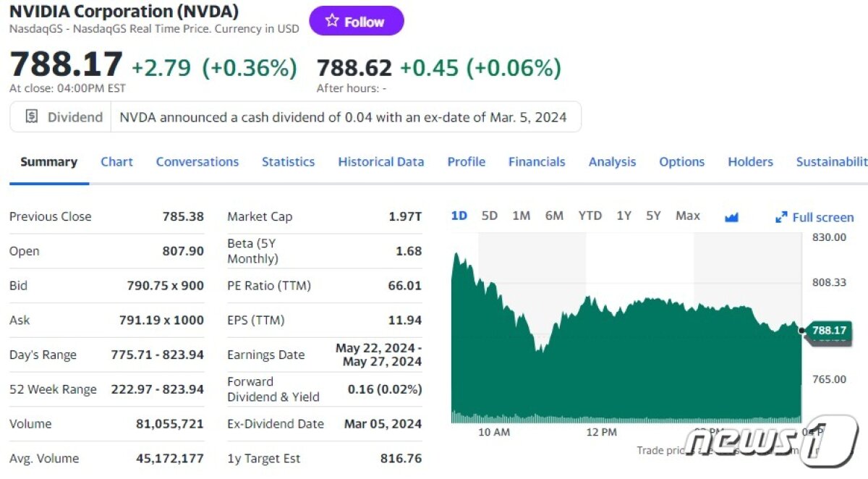Viewport: 868px width, 479px height.
Task: Select the 1M chart range
Action: 521,216
